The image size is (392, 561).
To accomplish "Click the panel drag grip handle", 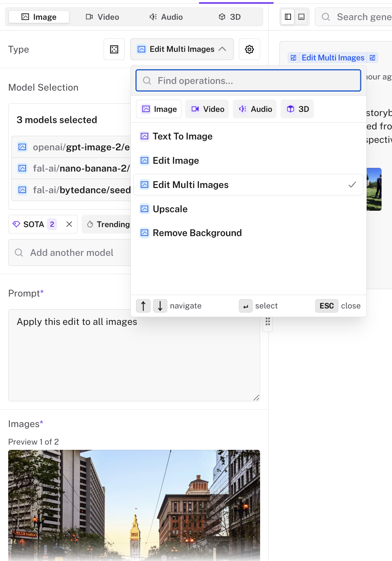I will coord(268,322).
